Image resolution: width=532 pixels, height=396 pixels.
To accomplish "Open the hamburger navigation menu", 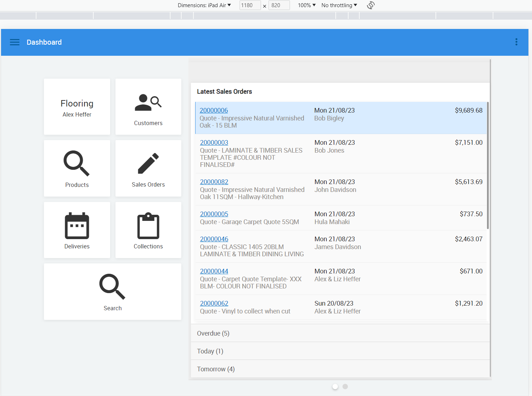I will click(15, 42).
